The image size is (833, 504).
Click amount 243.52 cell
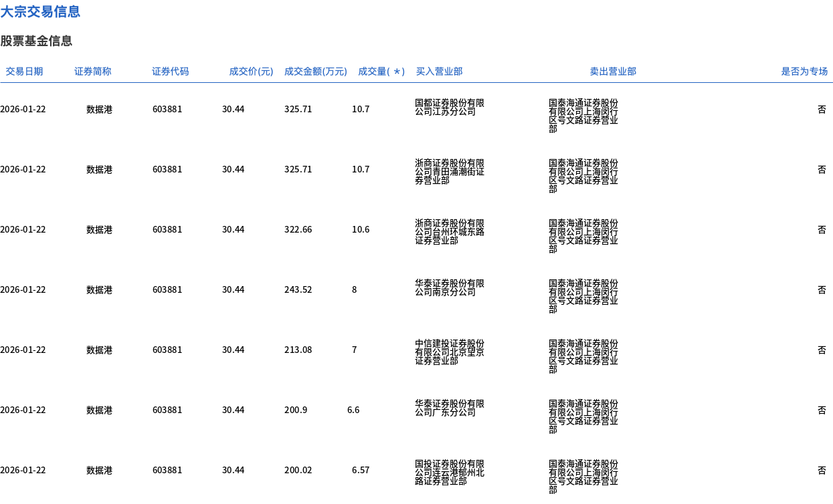[x=298, y=289]
